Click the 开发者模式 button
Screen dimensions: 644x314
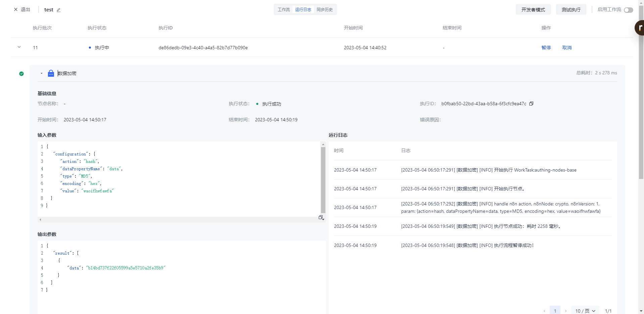click(533, 10)
